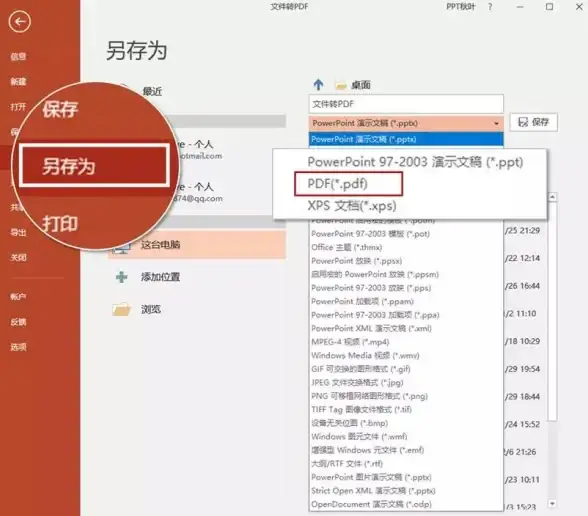Choose PNG 可移植网络图形格式 (*.png)

pos(369,396)
